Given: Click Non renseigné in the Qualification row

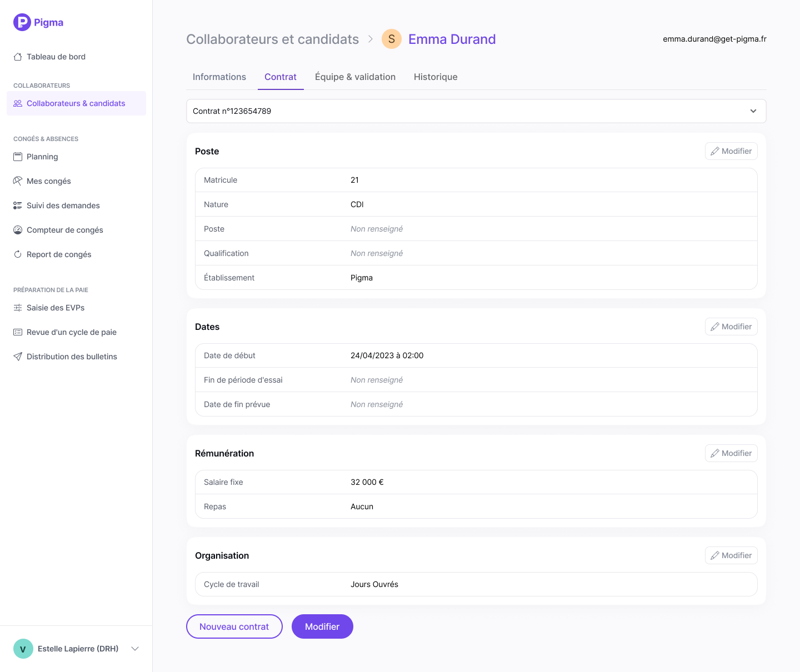Looking at the screenshot, I should (377, 253).
